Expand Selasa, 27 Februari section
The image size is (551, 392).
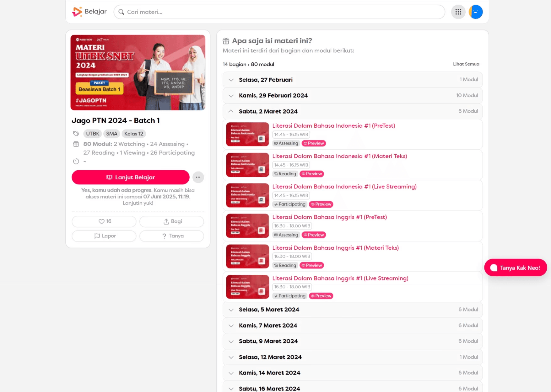353,80
